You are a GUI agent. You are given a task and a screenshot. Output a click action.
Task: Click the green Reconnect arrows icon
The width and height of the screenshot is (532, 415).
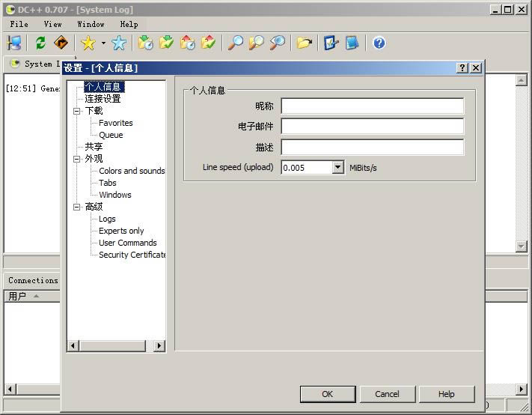(x=40, y=43)
